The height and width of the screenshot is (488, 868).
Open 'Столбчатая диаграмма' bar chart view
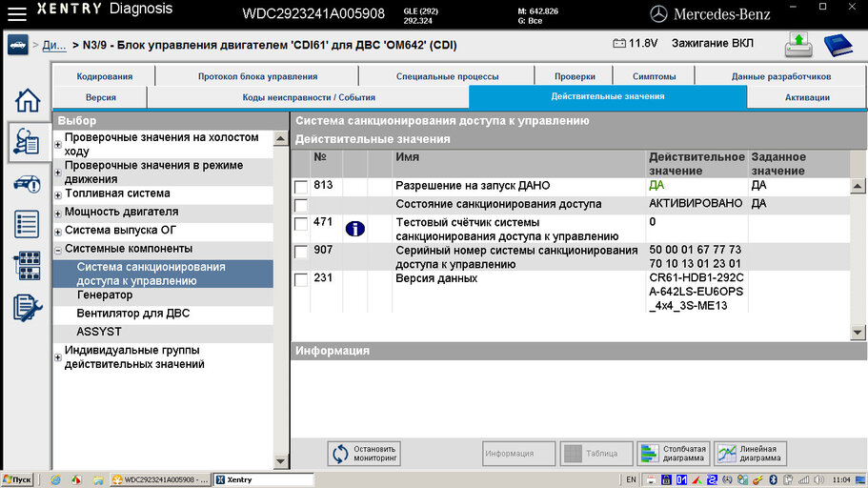point(673,454)
